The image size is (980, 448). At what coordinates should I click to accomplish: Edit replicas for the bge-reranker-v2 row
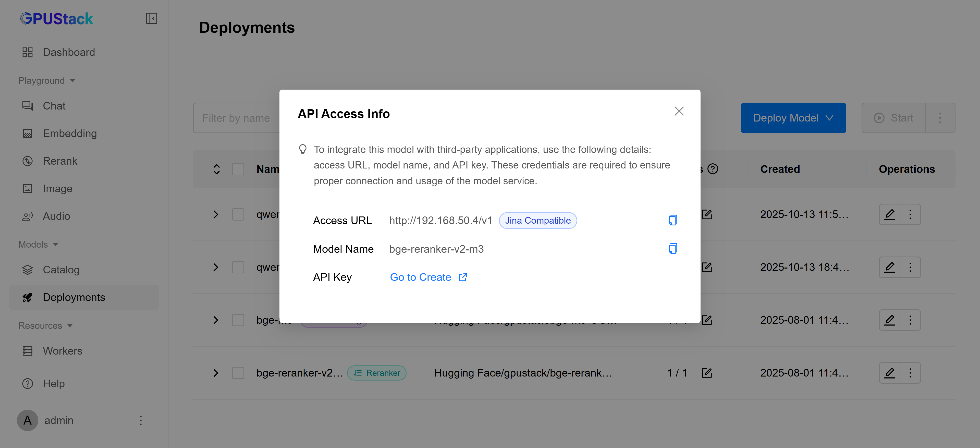click(707, 373)
